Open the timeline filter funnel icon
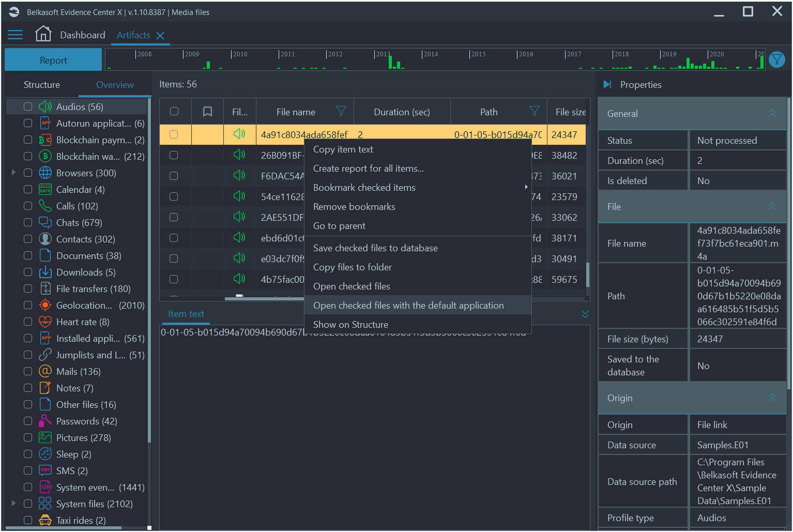793x532 pixels. [x=776, y=60]
